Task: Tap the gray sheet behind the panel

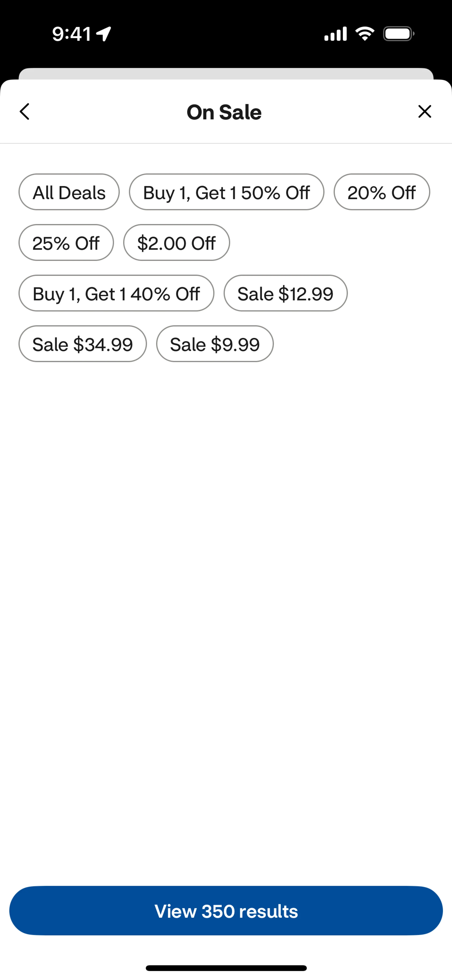Action: [226, 73]
